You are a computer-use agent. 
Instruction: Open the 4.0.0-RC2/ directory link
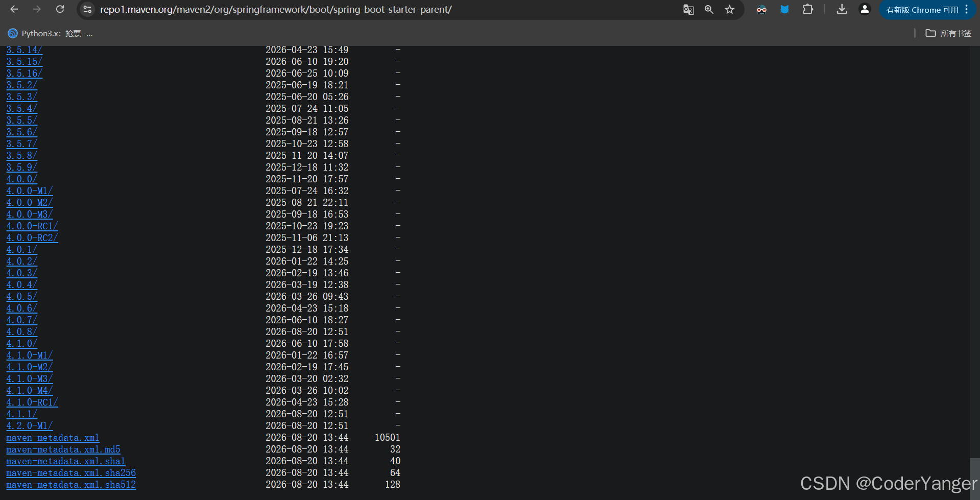point(32,237)
